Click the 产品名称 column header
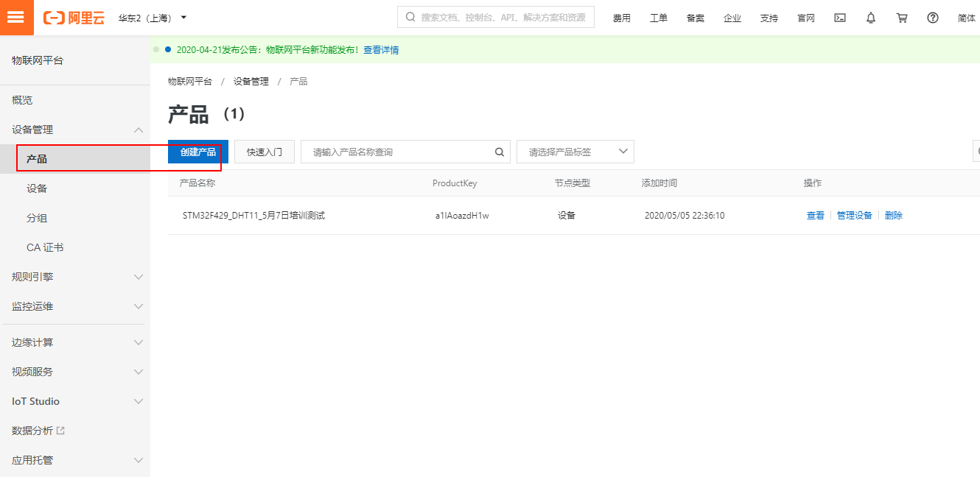This screenshot has height=477, width=980. click(197, 183)
